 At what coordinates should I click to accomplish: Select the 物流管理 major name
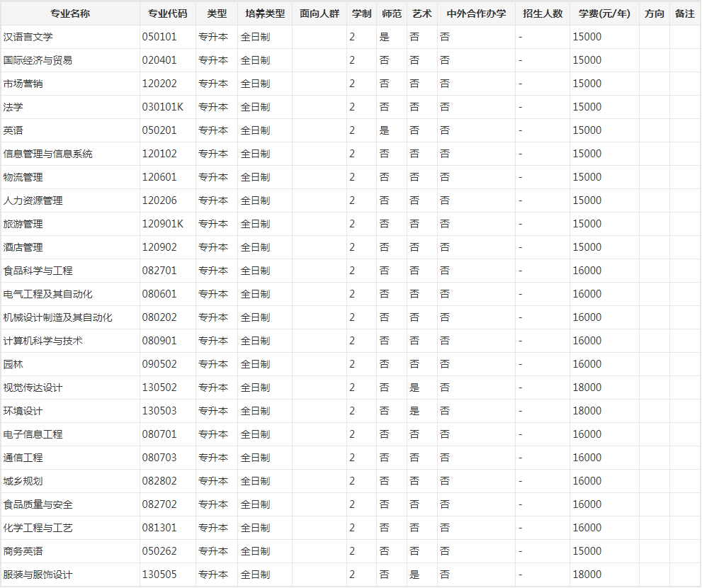coord(23,177)
